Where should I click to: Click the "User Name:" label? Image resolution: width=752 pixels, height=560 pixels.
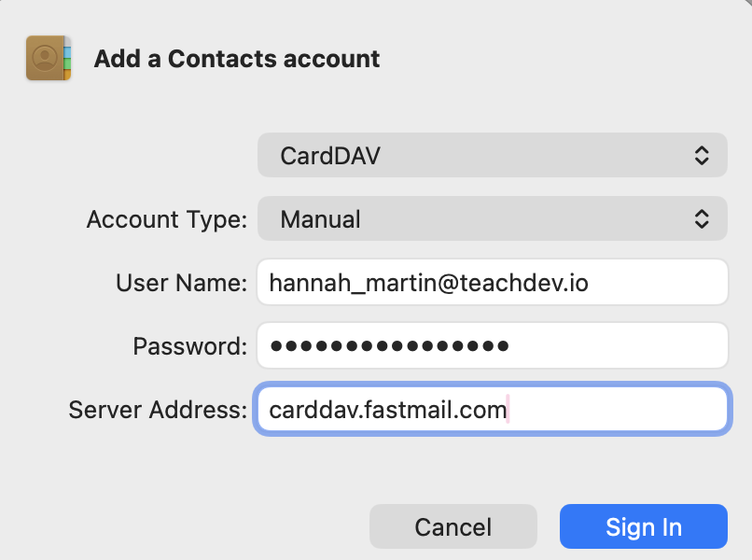point(182,283)
